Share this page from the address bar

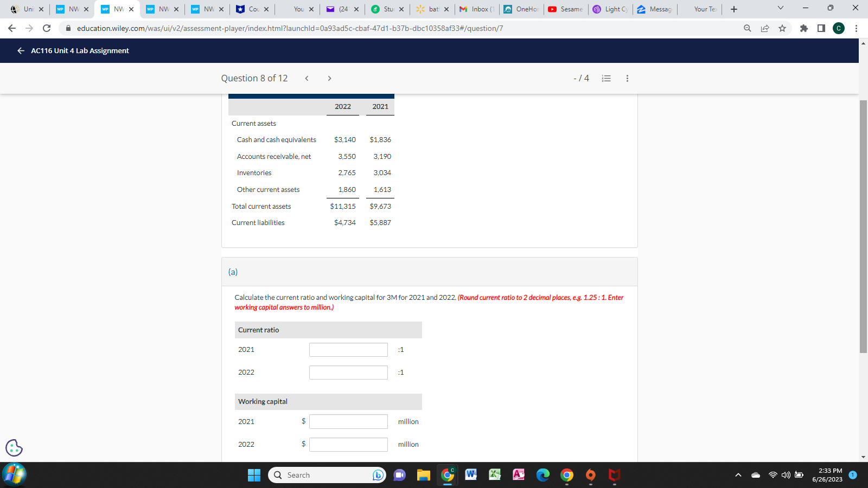[765, 28]
